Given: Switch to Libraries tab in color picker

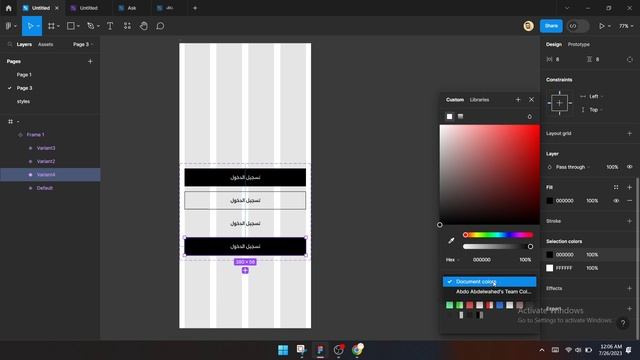Looking at the screenshot, I should pos(479,100).
